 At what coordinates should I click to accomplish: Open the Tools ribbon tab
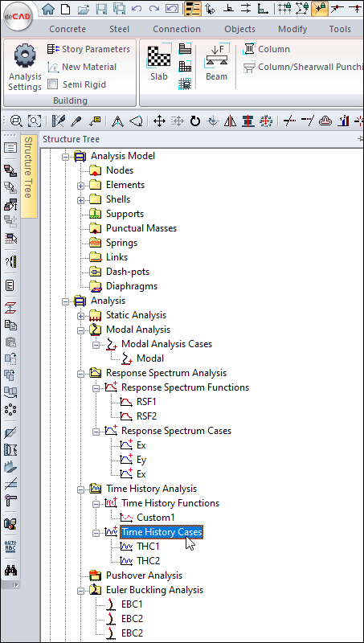point(340,29)
